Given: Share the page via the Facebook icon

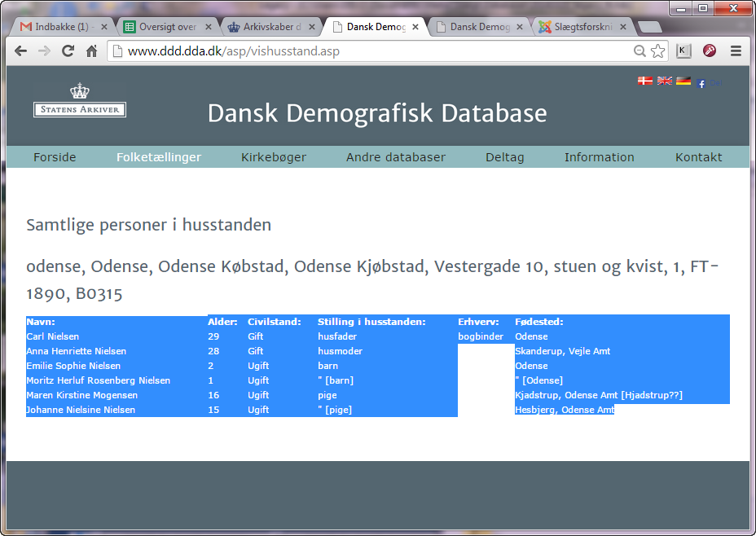Looking at the screenshot, I should coord(701,84).
